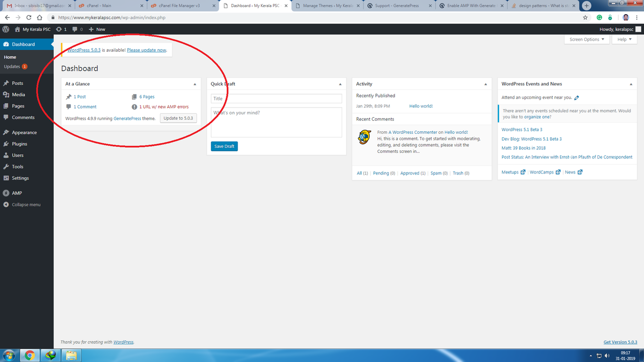The width and height of the screenshot is (644, 362).
Task: Click the Save Draft button
Action: pyautogui.click(x=224, y=146)
